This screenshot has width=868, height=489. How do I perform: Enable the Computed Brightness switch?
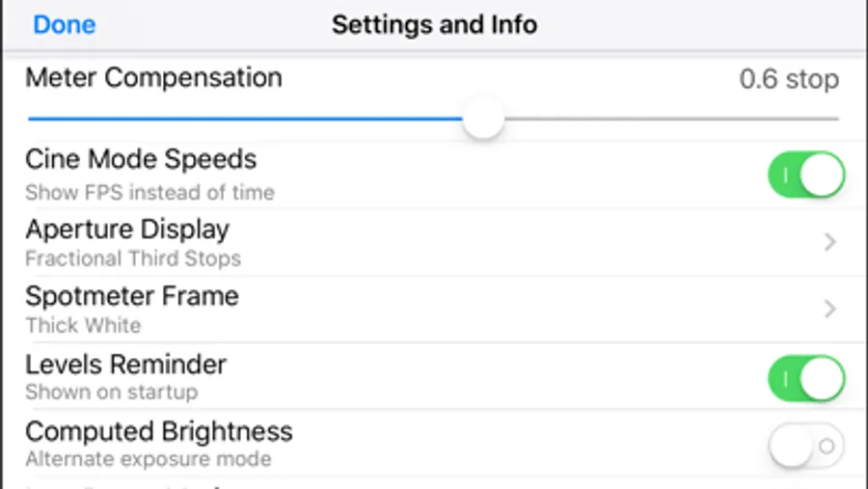coord(805,447)
